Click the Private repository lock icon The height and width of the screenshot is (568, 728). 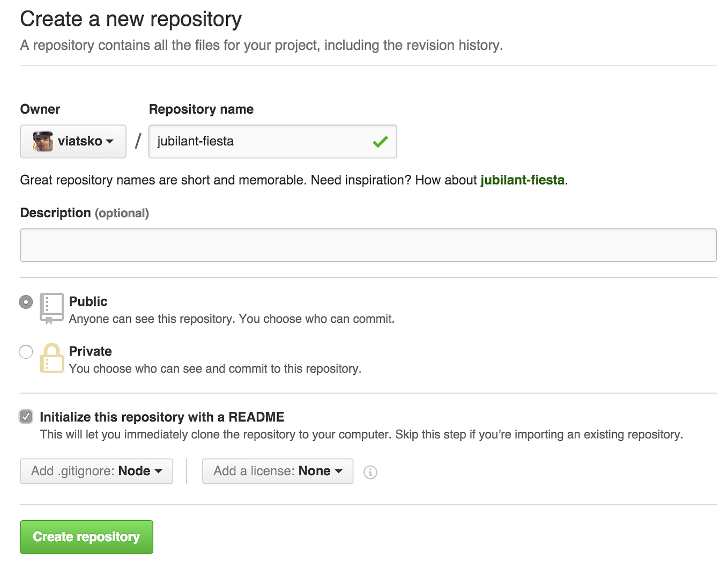[51, 358]
